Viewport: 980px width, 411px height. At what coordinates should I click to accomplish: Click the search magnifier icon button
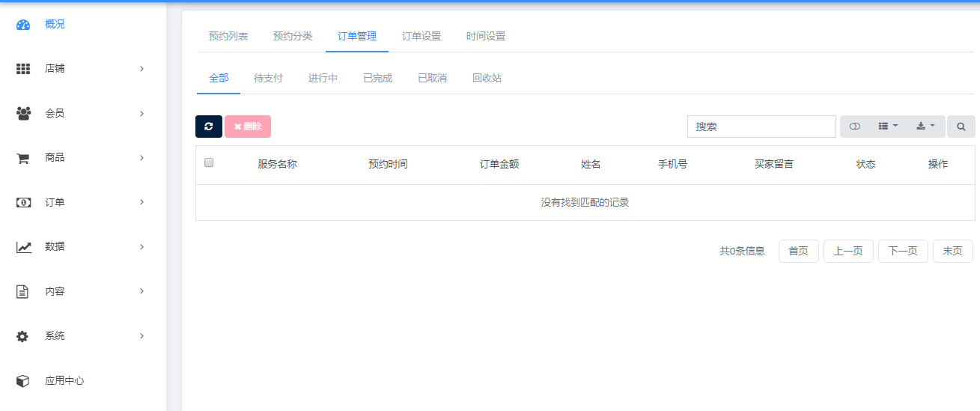coord(961,127)
